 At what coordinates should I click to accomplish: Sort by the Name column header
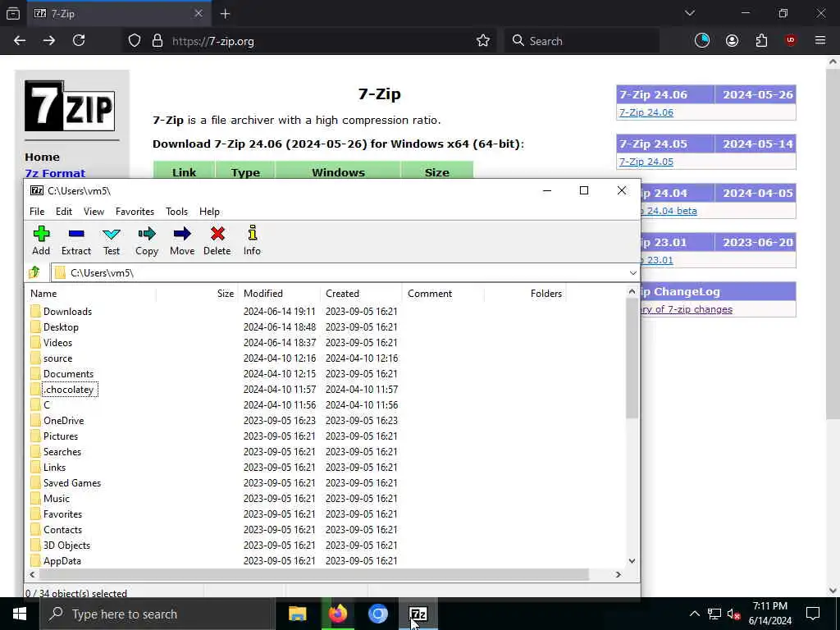(90, 294)
